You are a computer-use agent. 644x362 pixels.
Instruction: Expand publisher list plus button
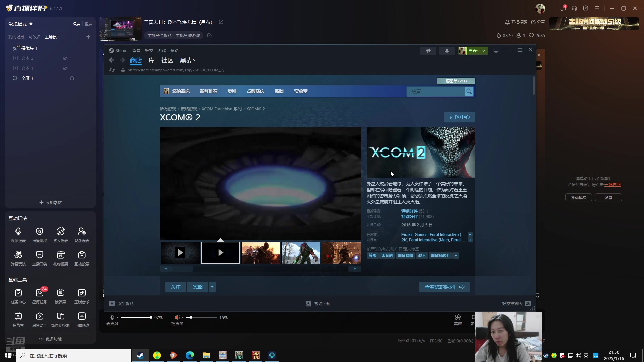pos(470,240)
